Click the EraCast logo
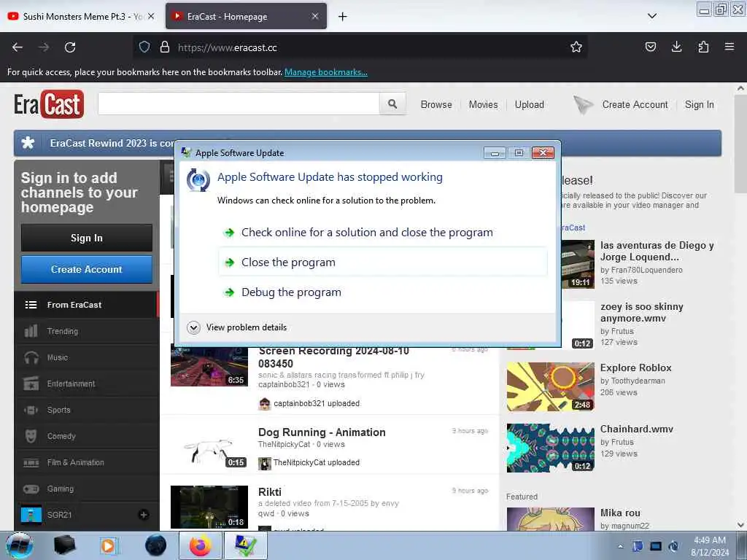This screenshot has height=560, width=747. [49, 104]
